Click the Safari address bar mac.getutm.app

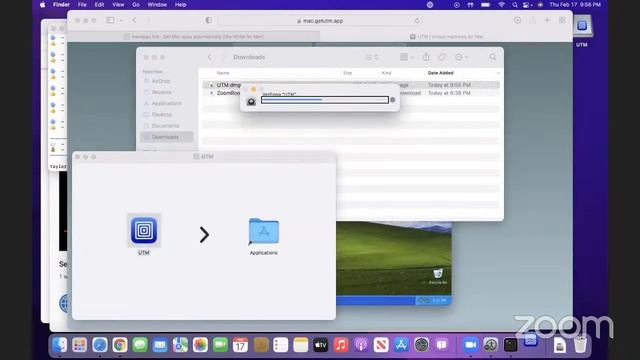click(x=320, y=20)
